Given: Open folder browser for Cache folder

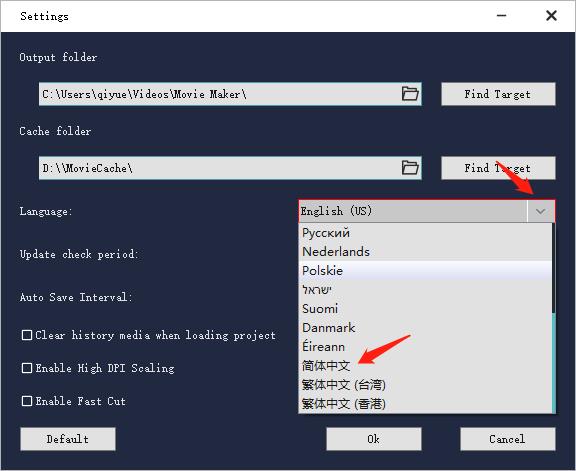Looking at the screenshot, I should click(410, 168).
